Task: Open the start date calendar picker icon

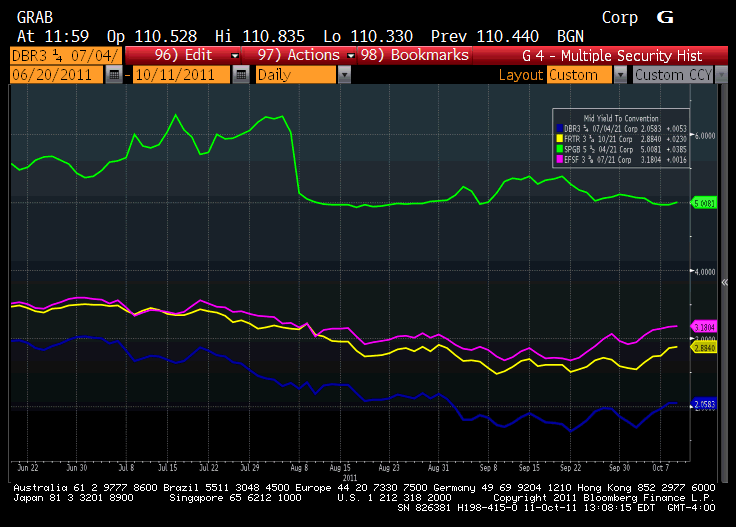Action: coord(114,75)
